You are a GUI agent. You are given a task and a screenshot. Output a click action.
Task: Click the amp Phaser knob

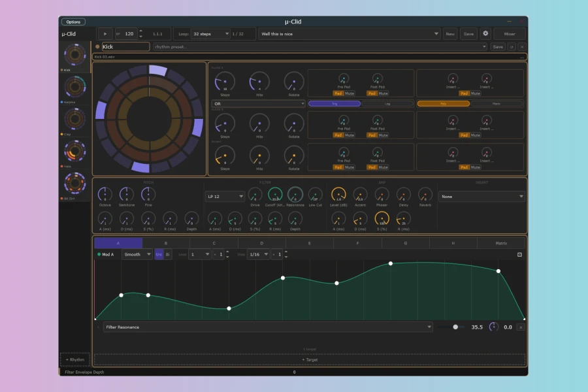(x=382, y=195)
